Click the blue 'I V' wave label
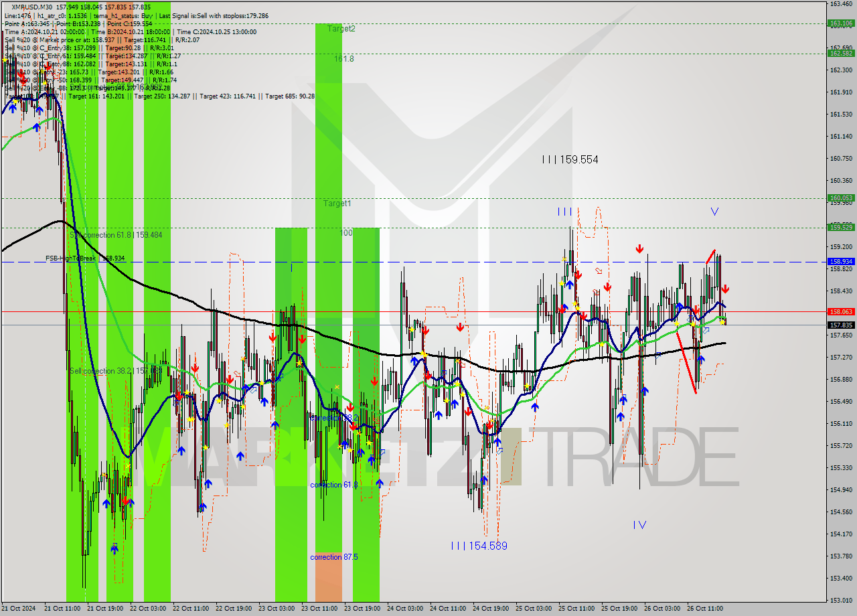857x616 pixels. 639,525
